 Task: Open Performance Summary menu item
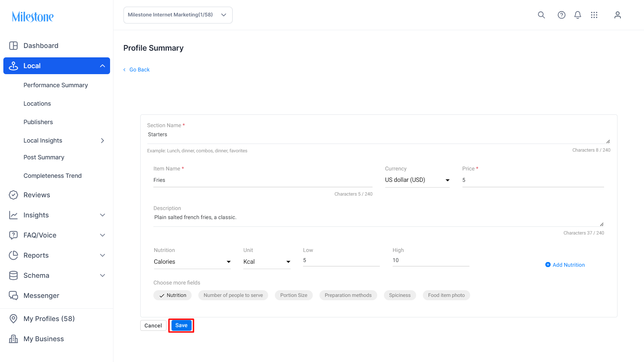(x=56, y=85)
